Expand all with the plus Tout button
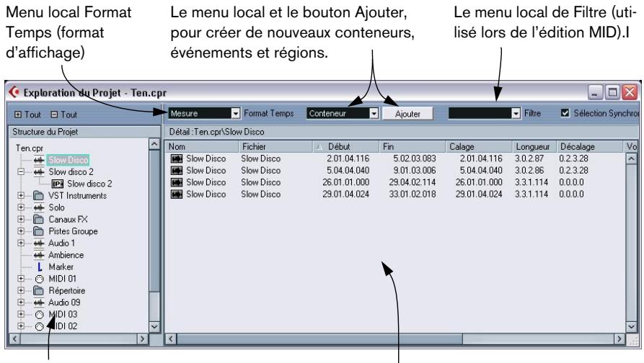 pyautogui.click(x=27, y=115)
